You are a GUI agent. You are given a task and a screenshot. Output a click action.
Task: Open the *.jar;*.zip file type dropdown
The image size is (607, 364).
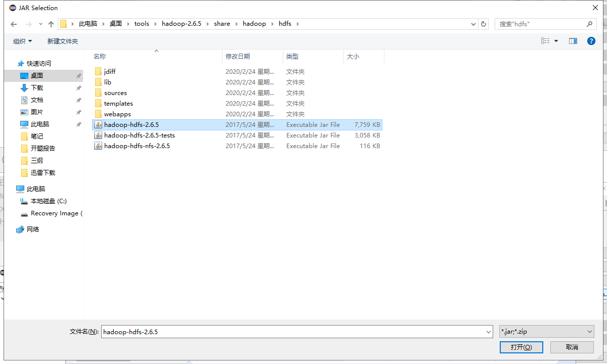547,332
